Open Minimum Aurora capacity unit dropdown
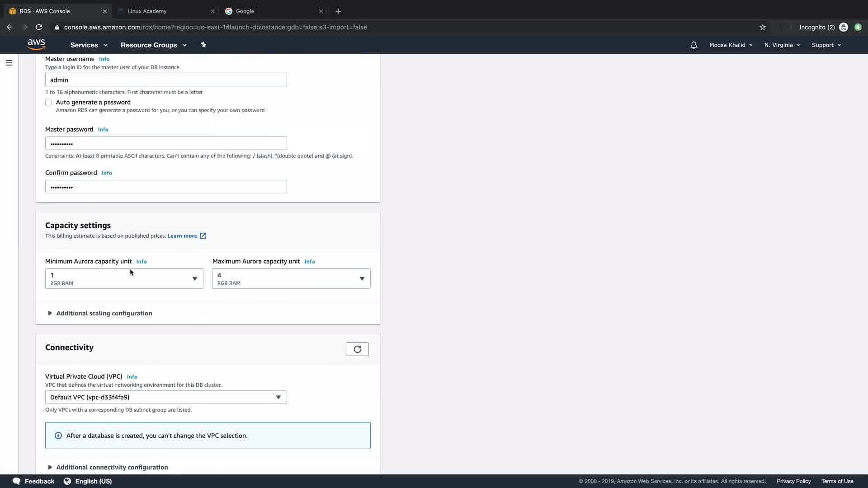 pyautogui.click(x=124, y=279)
